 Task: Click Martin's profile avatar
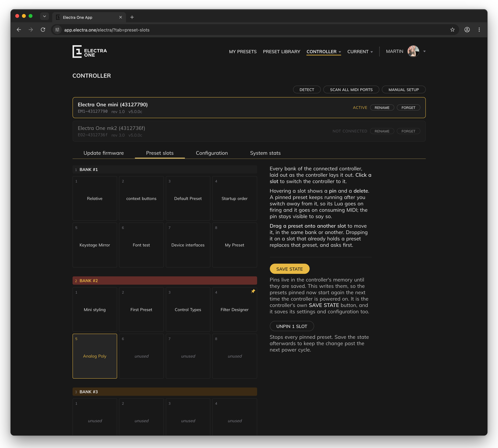[413, 51]
